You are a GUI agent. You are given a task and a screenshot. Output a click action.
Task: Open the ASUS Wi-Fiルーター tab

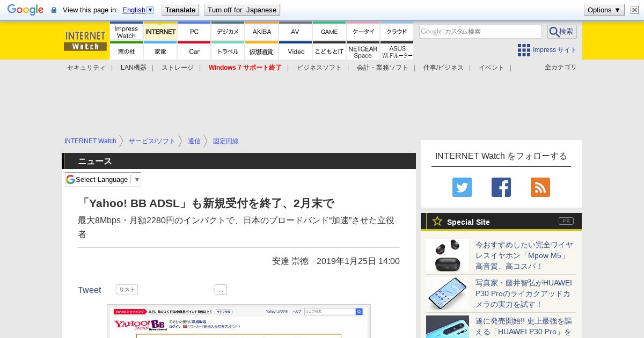[x=397, y=51]
